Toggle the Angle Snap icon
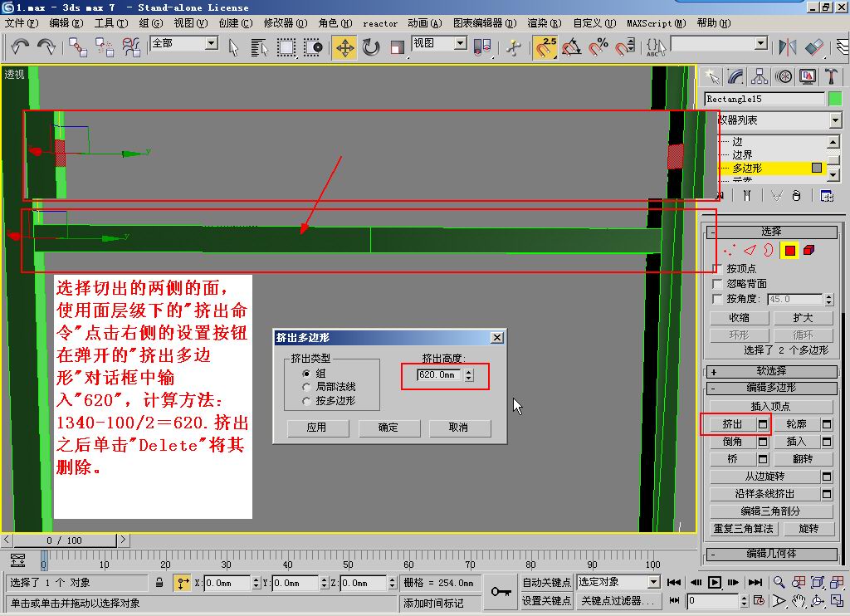Viewport: 850px width, 616px height. coord(571,47)
